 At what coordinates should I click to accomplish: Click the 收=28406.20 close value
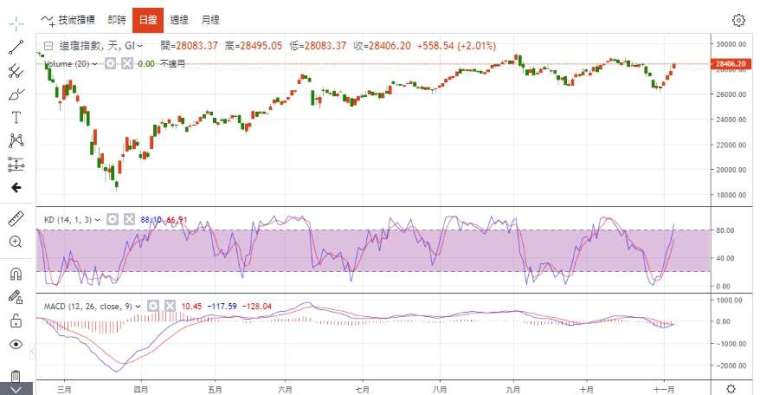(x=382, y=46)
